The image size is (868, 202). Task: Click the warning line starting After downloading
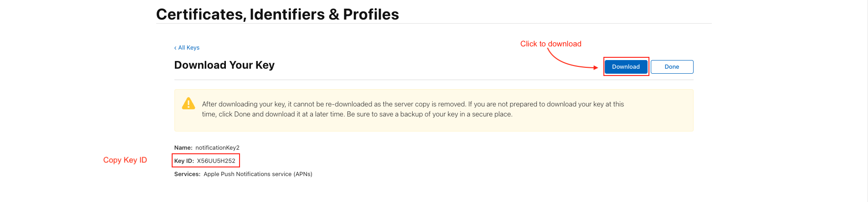413,104
